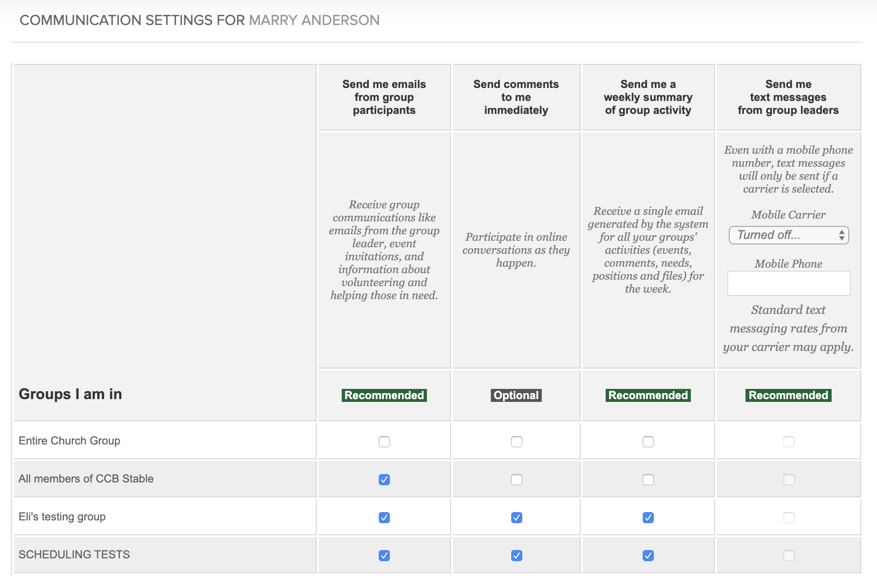Click the 'SCHEDULING TESTS' group label
Image resolution: width=877 pixels, height=588 pixels.
pyautogui.click(x=74, y=555)
